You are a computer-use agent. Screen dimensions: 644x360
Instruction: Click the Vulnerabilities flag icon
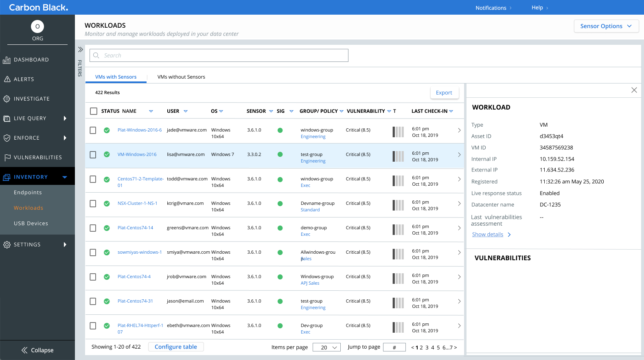coord(7,158)
